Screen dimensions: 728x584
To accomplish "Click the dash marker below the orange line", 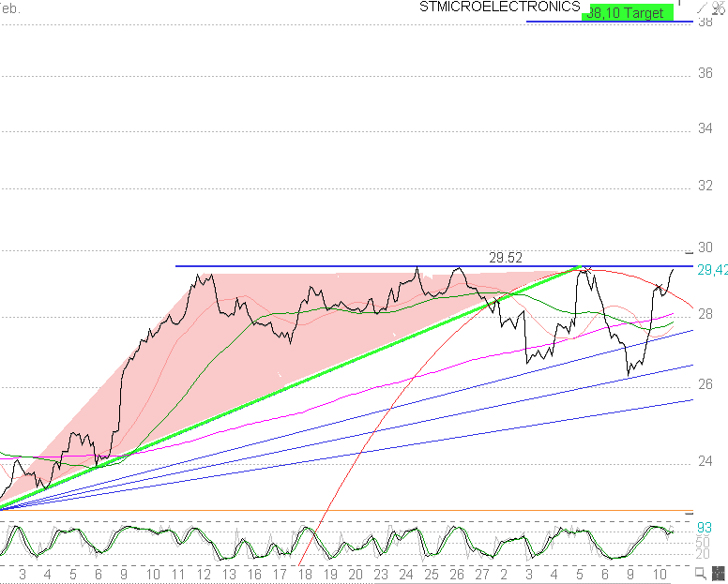I will click(x=690, y=515).
